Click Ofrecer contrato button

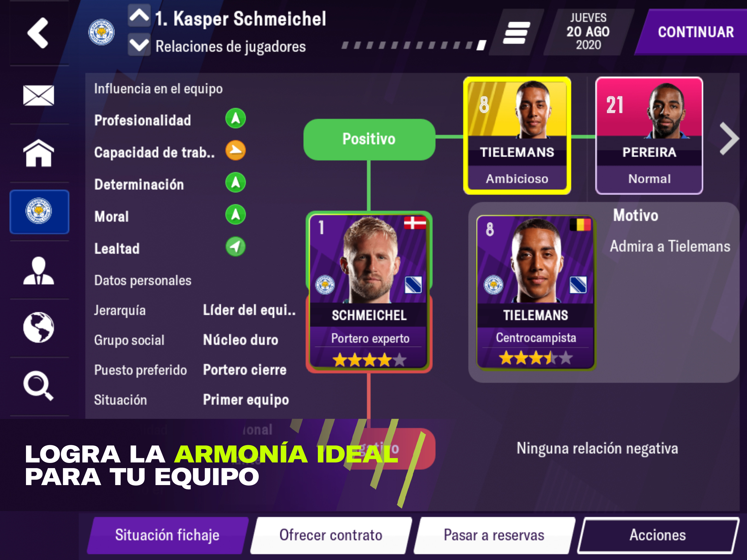coord(331,535)
